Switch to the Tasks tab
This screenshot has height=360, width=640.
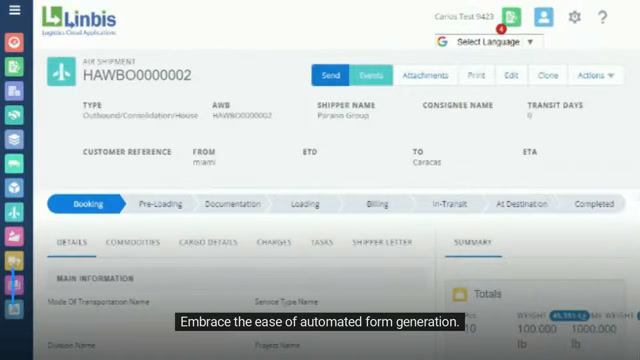click(x=322, y=242)
